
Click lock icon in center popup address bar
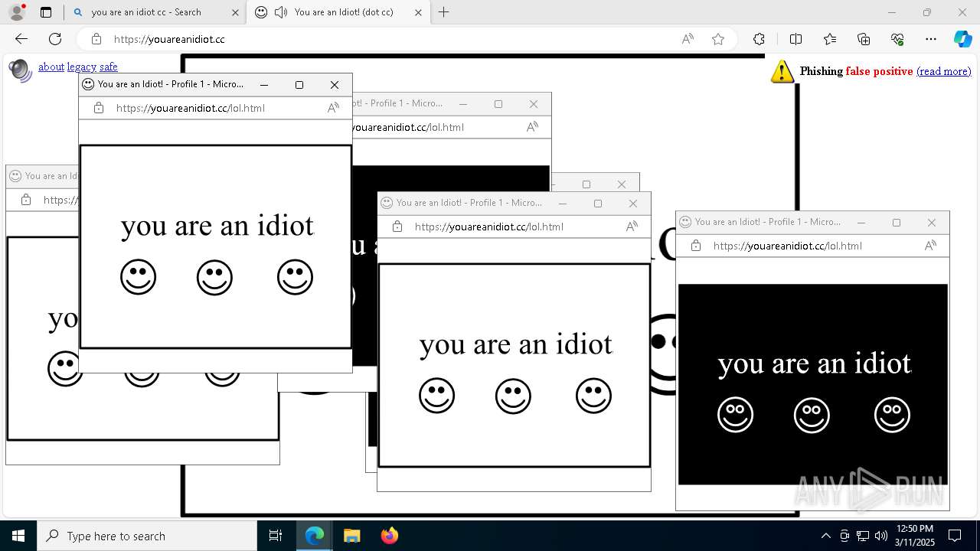click(397, 227)
